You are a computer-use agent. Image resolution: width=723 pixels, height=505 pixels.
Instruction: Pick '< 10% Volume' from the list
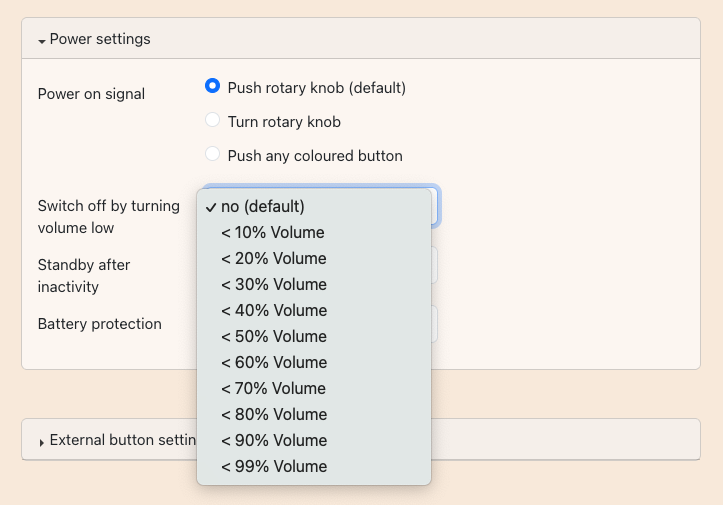pos(273,232)
